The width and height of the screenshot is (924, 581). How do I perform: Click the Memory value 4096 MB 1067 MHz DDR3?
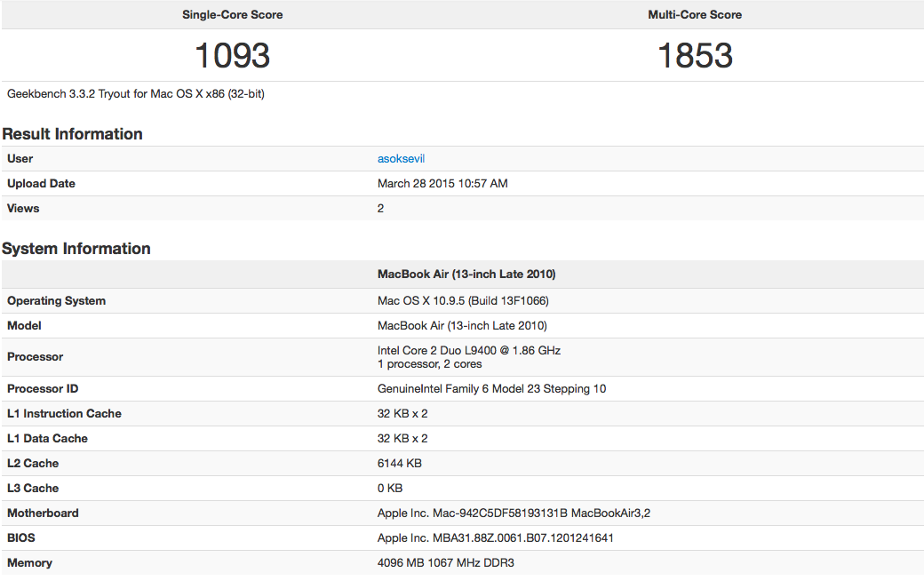pos(445,562)
